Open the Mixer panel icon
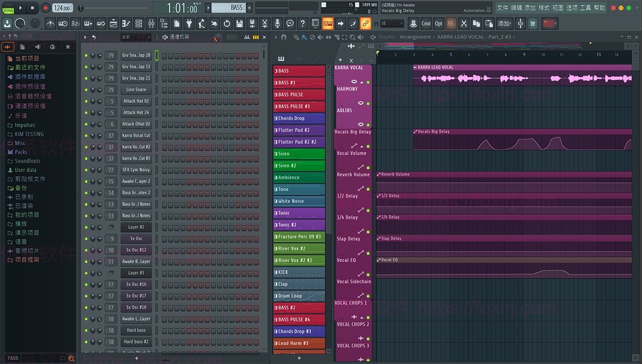 [x=151, y=24]
